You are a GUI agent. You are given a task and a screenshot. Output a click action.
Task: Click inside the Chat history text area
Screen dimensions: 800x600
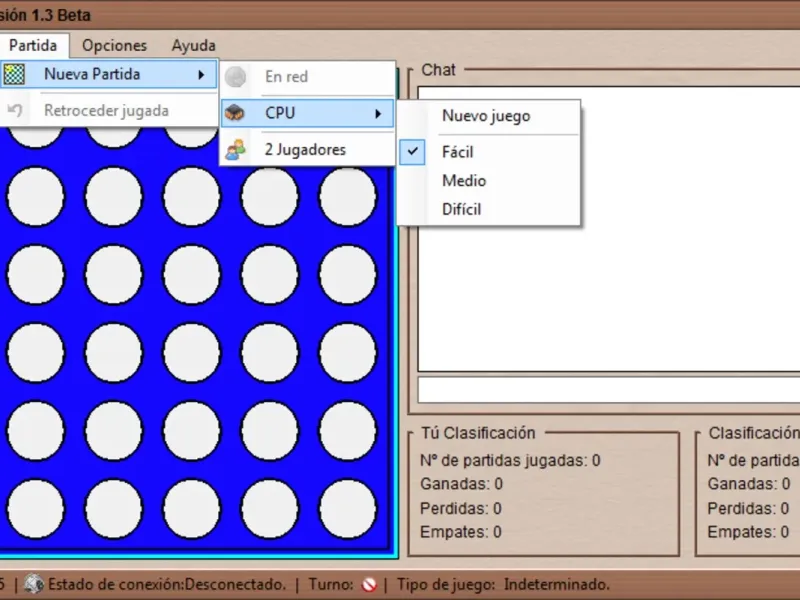point(609,229)
